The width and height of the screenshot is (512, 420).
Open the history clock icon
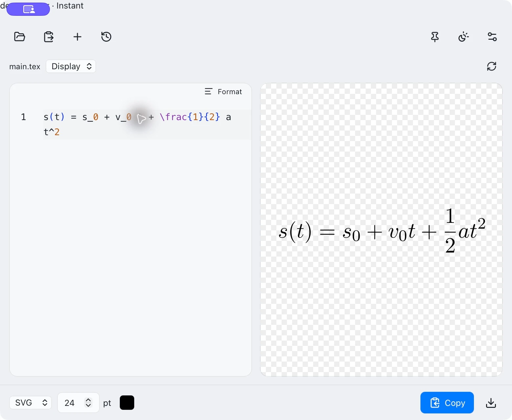[x=106, y=37]
